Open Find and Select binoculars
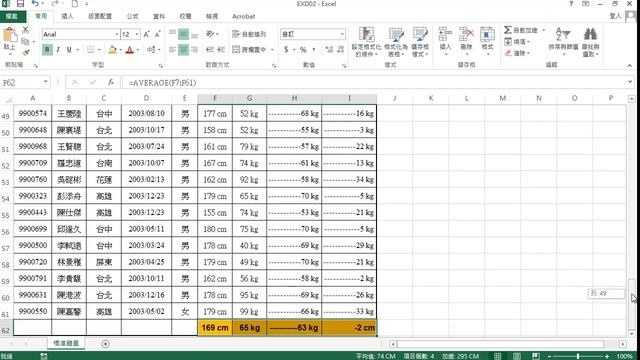This screenshot has height=360, width=640. (590, 42)
